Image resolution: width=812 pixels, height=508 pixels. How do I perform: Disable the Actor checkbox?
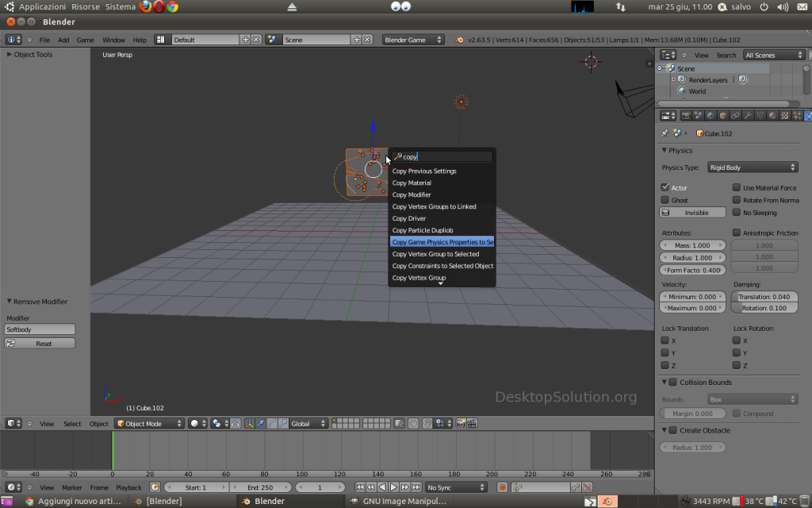(665, 188)
